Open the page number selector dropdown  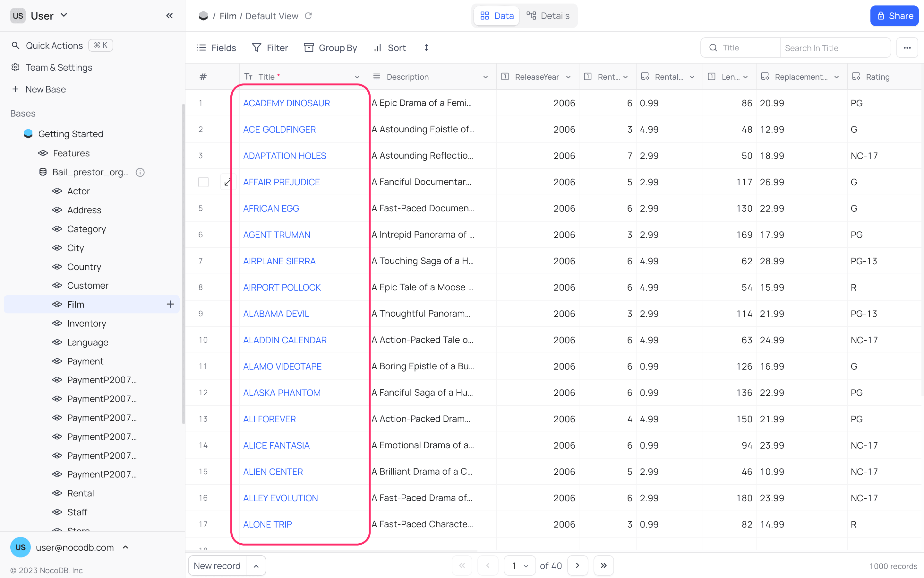pos(520,565)
